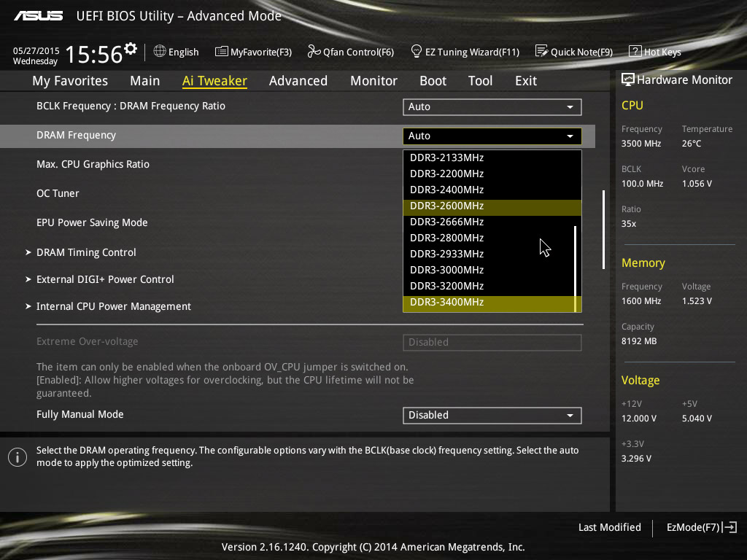Open MyFavorite(F3)
747x560 pixels.
[253, 52]
